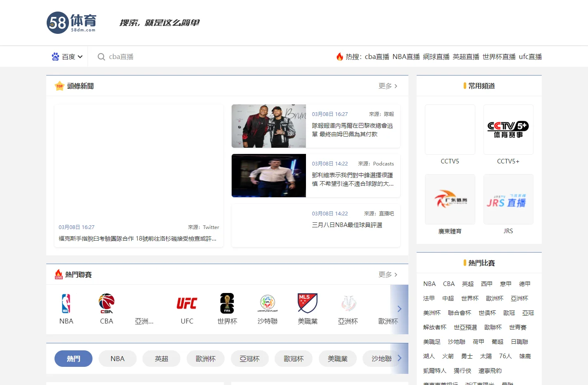Open hot search link 世界杯直播
The image size is (588, 385).
[x=499, y=57]
